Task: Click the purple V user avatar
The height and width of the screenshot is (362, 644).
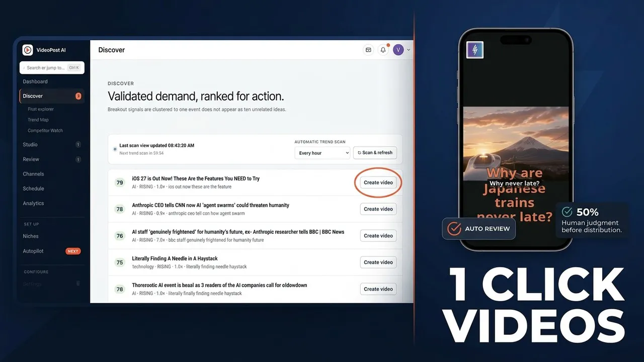Action: [x=398, y=50]
